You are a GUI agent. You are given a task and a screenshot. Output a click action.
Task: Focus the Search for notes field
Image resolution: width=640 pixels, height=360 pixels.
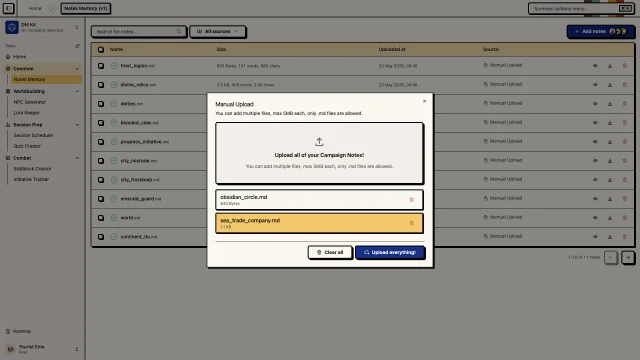[x=139, y=31]
